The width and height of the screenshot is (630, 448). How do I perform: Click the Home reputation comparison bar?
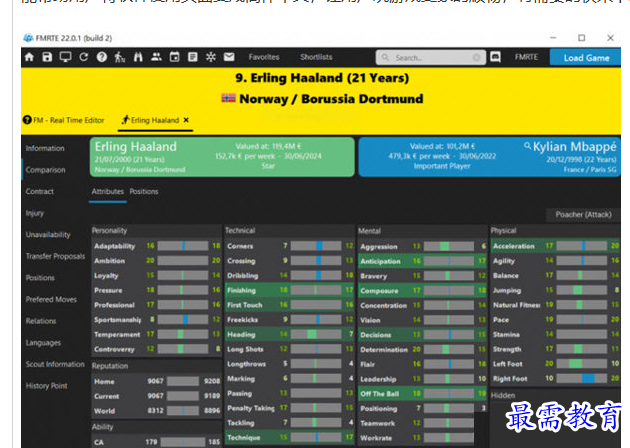tap(183, 381)
